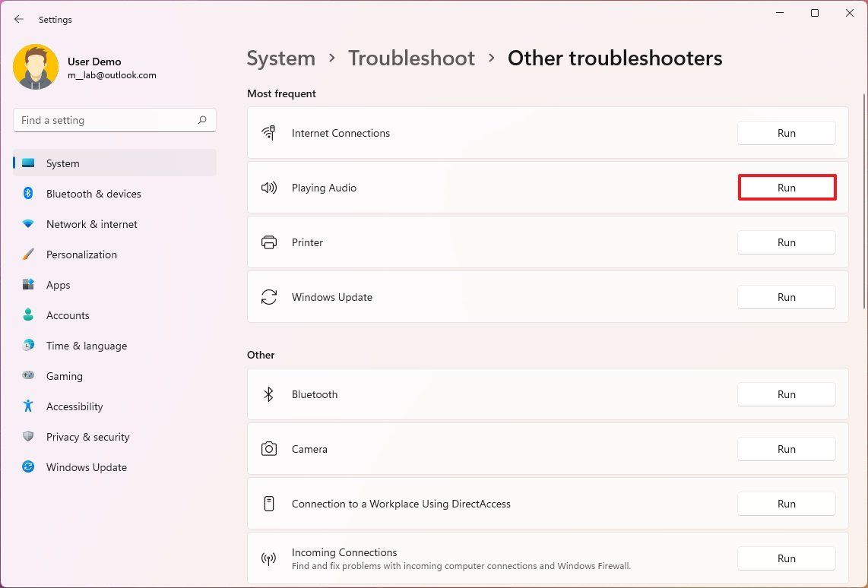Screen dimensions: 868x588
Task: Click the Playing Audio speaker icon
Action: click(268, 187)
